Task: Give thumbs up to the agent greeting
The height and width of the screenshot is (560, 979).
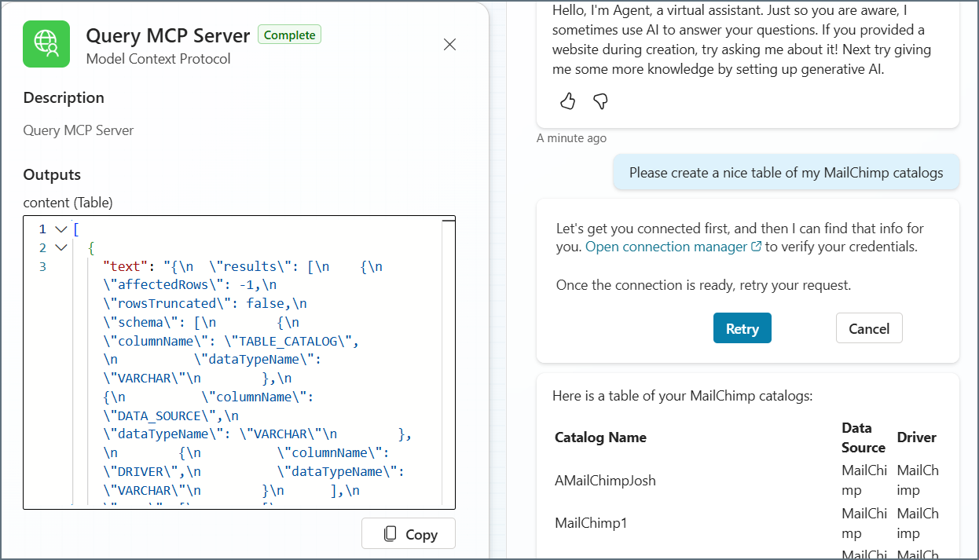Action: pos(568,101)
